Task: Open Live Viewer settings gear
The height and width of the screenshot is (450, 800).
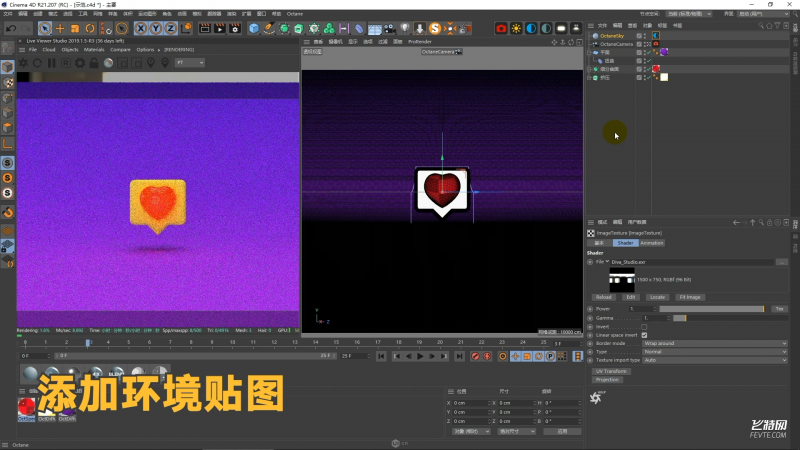Action: pyautogui.click(x=80, y=63)
